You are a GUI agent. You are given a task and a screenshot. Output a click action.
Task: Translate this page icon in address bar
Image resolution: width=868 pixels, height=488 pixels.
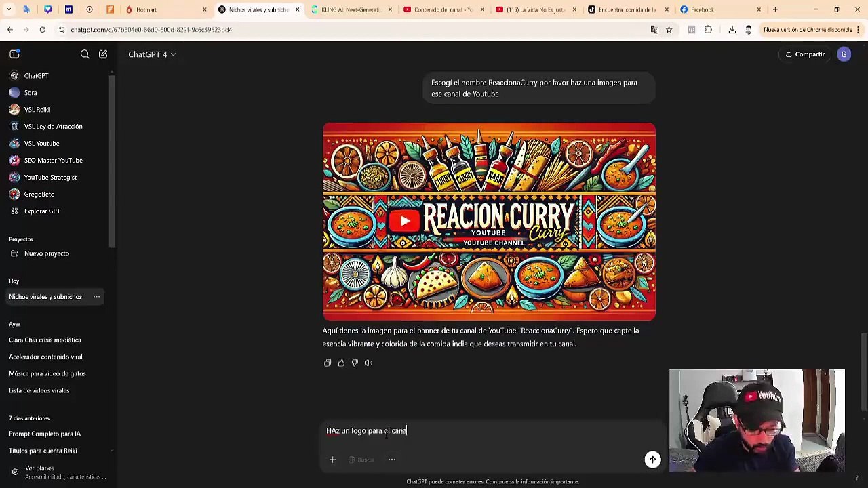[654, 30]
